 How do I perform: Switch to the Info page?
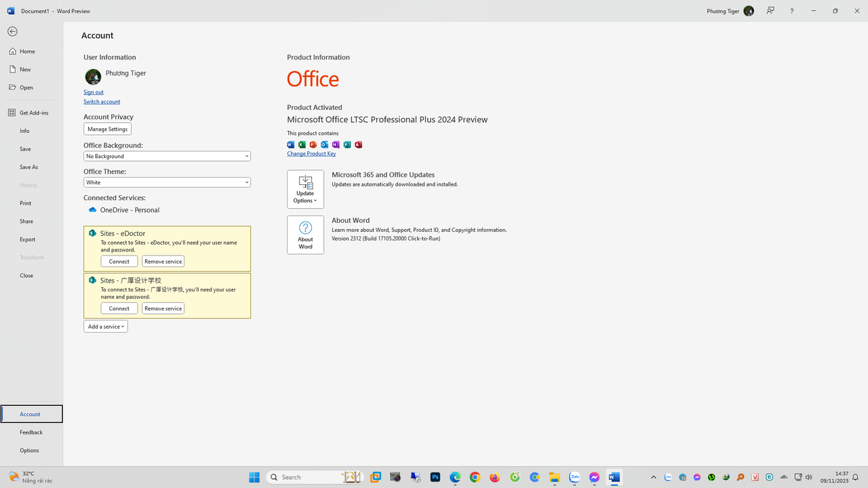pos(31,131)
